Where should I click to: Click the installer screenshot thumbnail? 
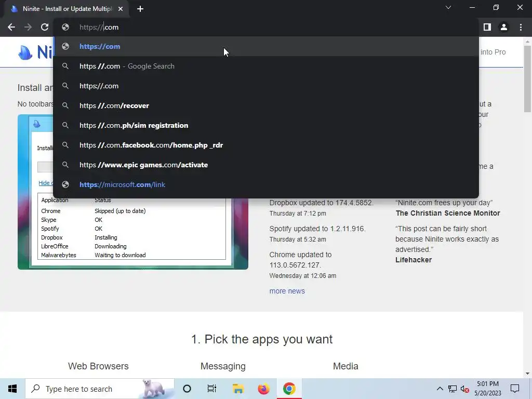coord(132,234)
